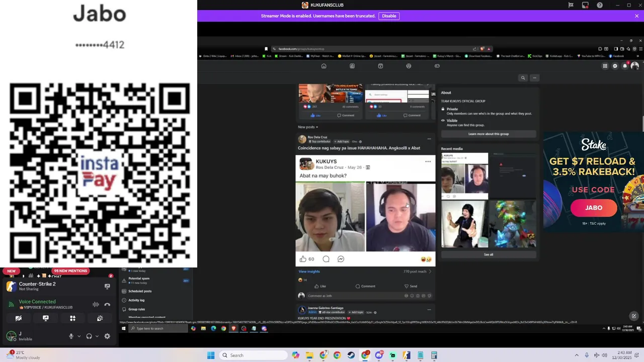Open ellipsis menu on shared KUKUYS post
This screenshot has width=644, height=362.
click(428, 161)
